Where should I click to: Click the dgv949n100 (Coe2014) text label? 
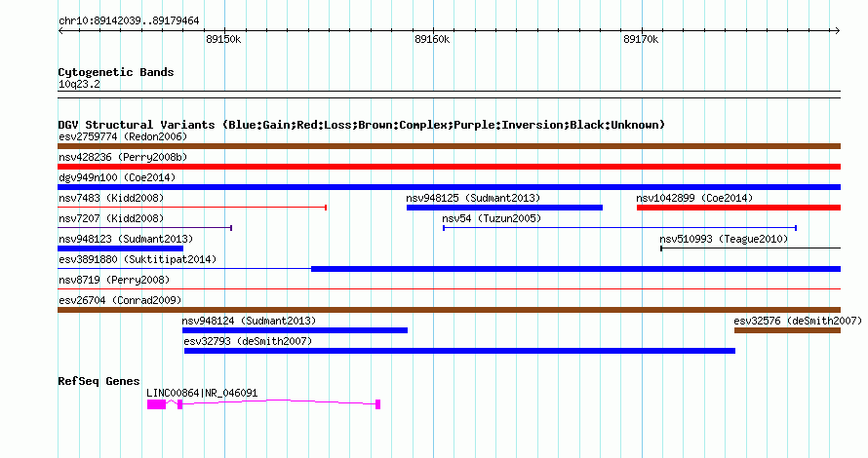point(117,177)
